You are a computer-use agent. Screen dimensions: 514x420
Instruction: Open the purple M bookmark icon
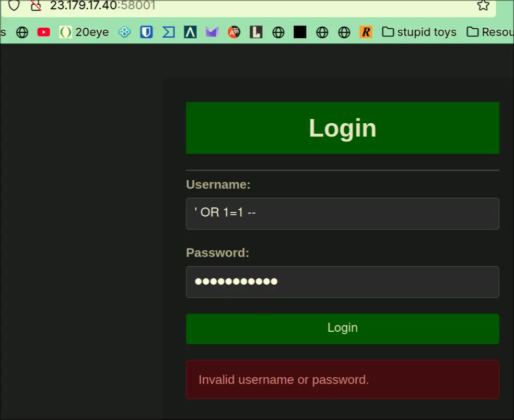[x=212, y=32]
